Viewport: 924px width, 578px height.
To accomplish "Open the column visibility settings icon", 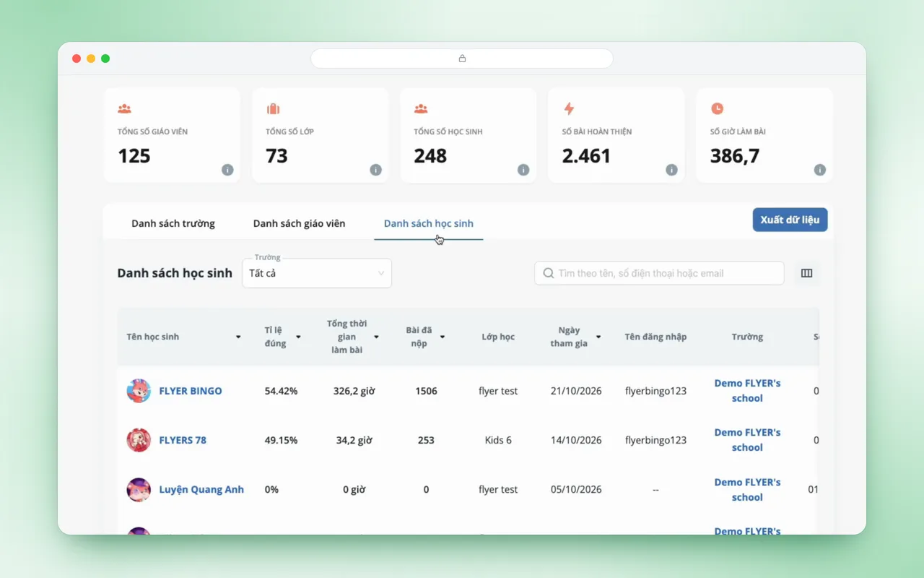I will click(x=807, y=273).
